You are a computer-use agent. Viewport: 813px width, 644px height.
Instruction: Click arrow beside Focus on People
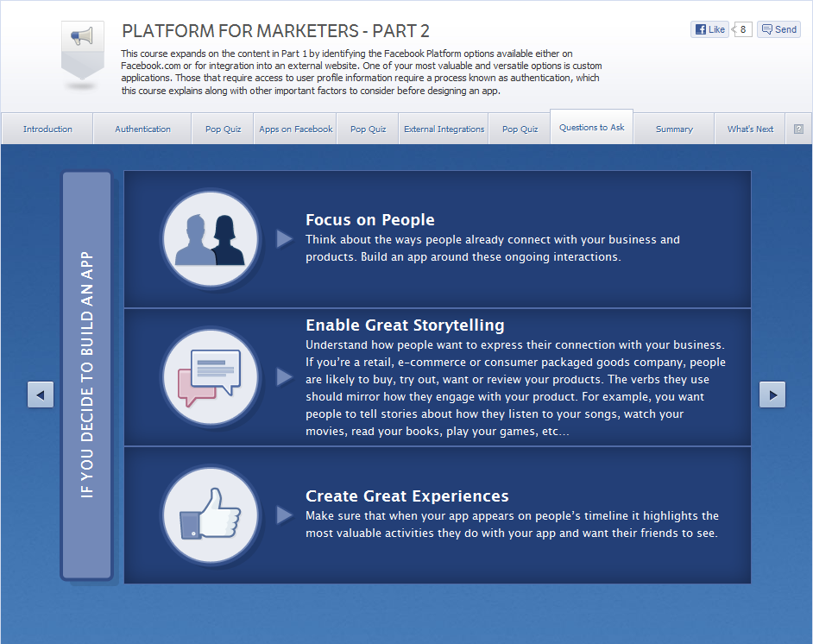284,239
